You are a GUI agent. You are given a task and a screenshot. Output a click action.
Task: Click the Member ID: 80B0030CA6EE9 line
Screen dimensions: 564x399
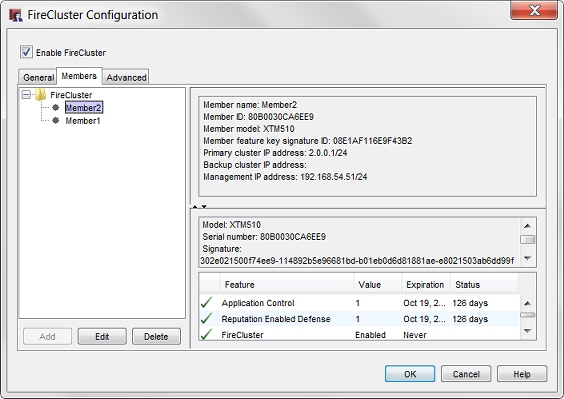pyautogui.click(x=258, y=117)
